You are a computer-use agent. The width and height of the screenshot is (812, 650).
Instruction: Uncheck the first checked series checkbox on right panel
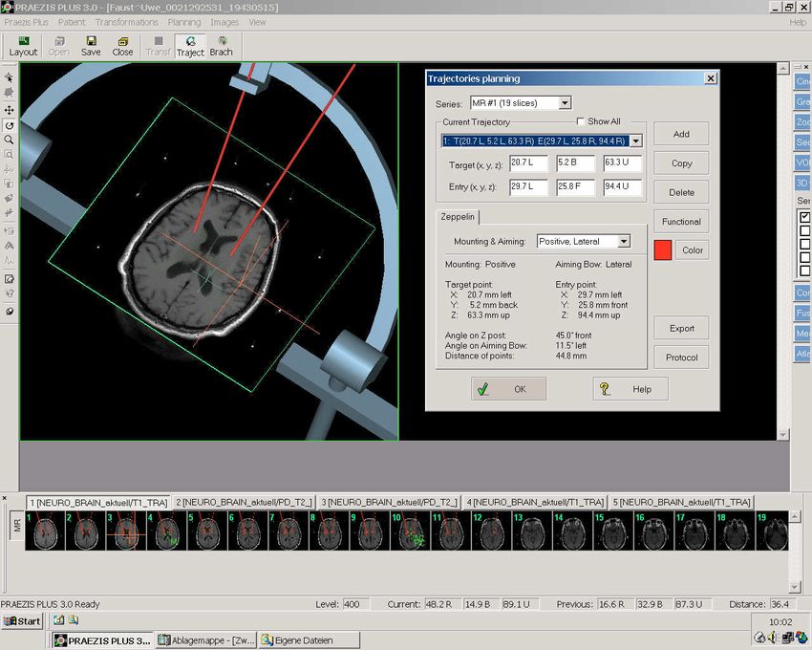pos(803,217)
